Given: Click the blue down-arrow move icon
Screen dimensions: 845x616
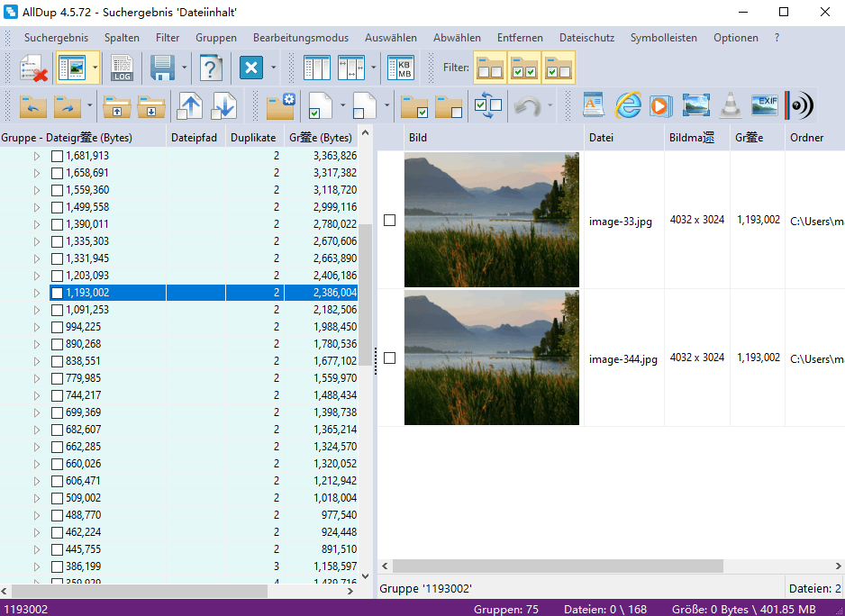Looking at the screenshot, I should tap(224, 105).
